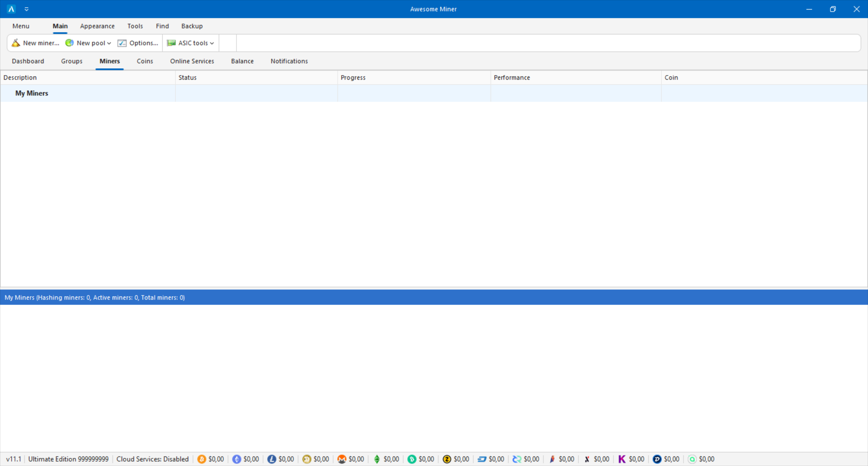Image resolution: width=868 pixels, height=466 pixels.
Task: Sort by the Description column header
Action: 88,78
